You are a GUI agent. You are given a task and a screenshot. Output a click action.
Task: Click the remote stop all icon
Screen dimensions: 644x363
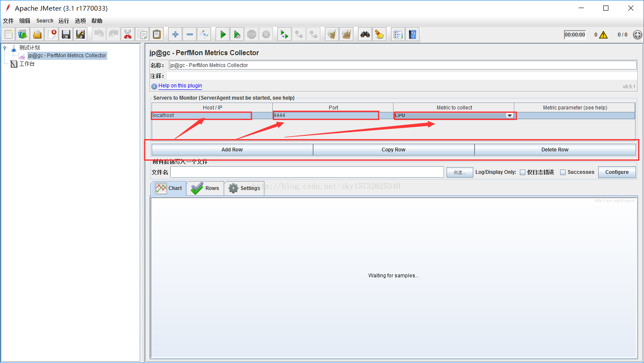(299, 34)
